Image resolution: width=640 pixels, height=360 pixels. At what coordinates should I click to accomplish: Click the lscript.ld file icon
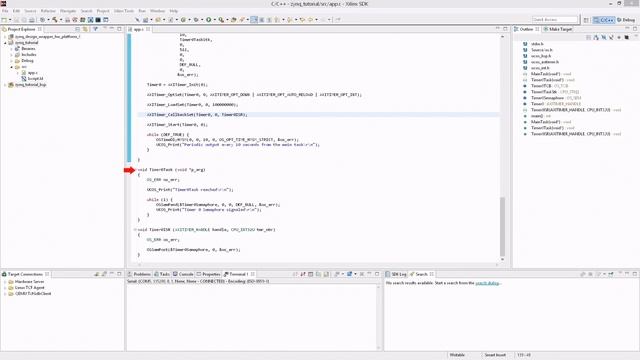coord(24,78)
